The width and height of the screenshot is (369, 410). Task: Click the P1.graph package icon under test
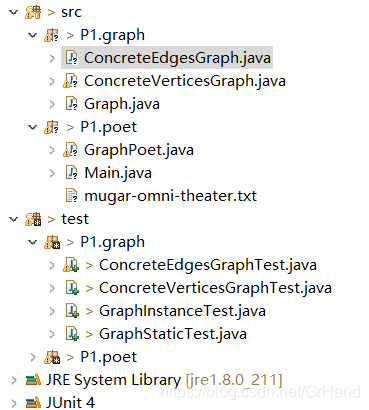52,242
